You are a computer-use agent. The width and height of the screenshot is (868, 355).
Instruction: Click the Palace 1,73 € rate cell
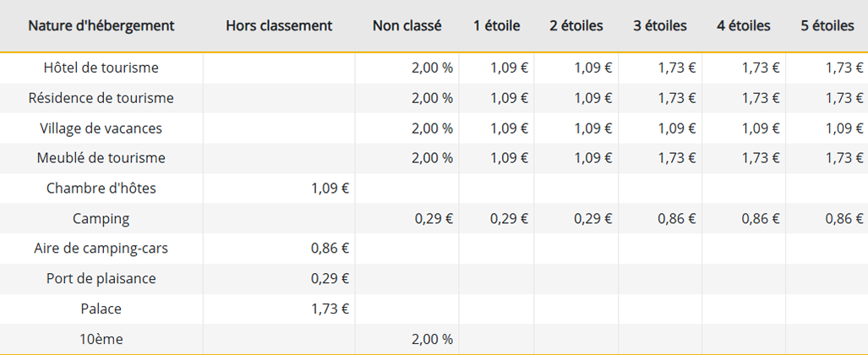click(330, 309)
